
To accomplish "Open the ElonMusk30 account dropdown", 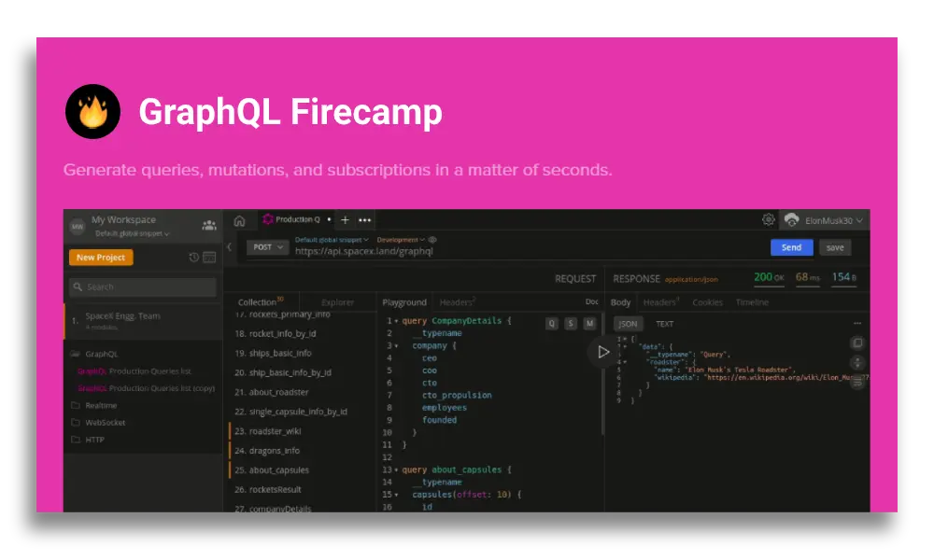I will (x=834, y=221).
